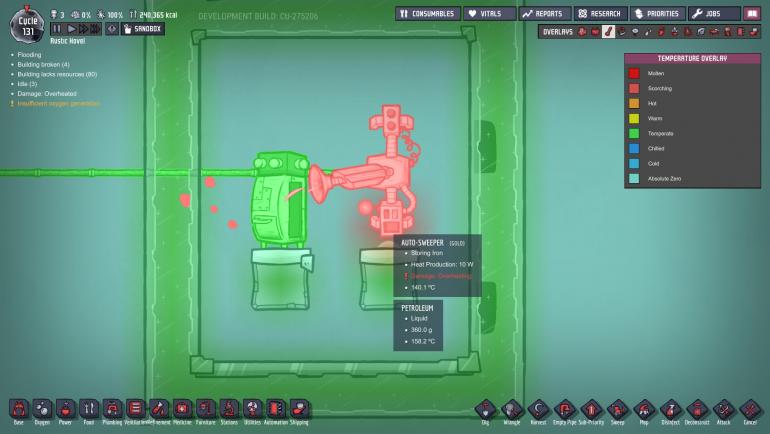Turn off the active Temperature overlay
770x434 pixels.
pyautogui.click(x=608, y=32)
